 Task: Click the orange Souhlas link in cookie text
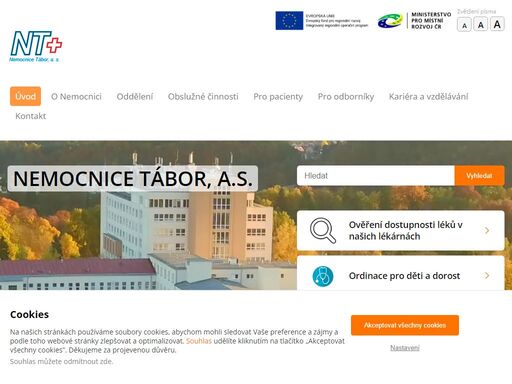point(199,341)
